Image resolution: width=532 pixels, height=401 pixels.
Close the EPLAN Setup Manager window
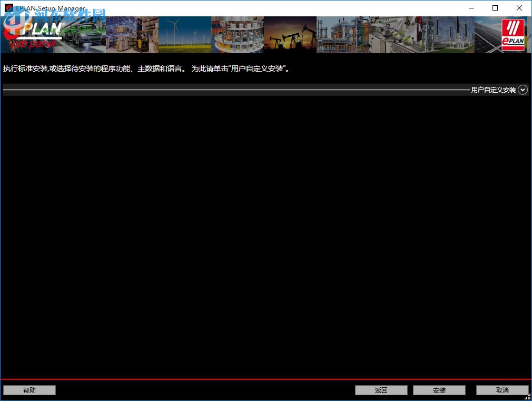519,8
